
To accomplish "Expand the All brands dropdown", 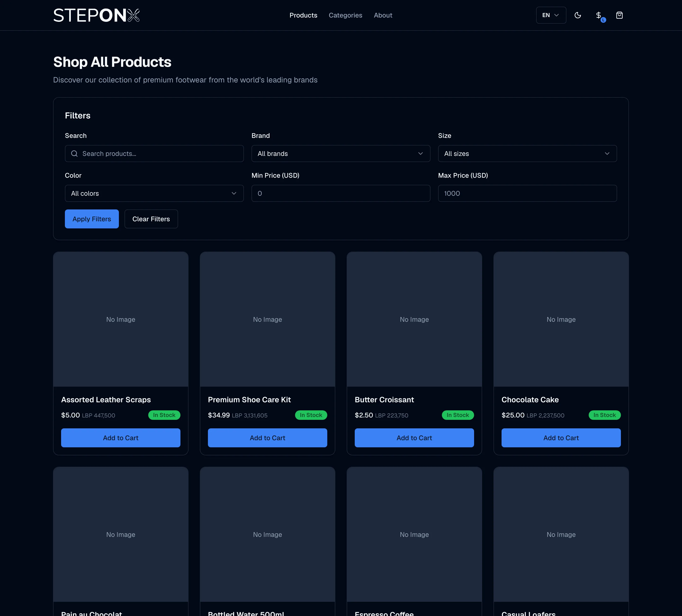I will click(x=341, y=154).
